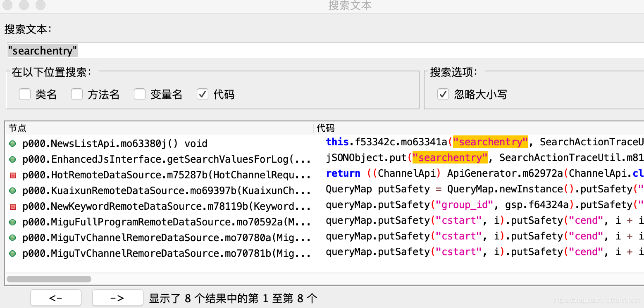The width and height of the screenshot is (644, 308).
Task: Click the green icon beside EnhancedJsInterface.getSearchValuesForLog
Action: tap(12, 159)
